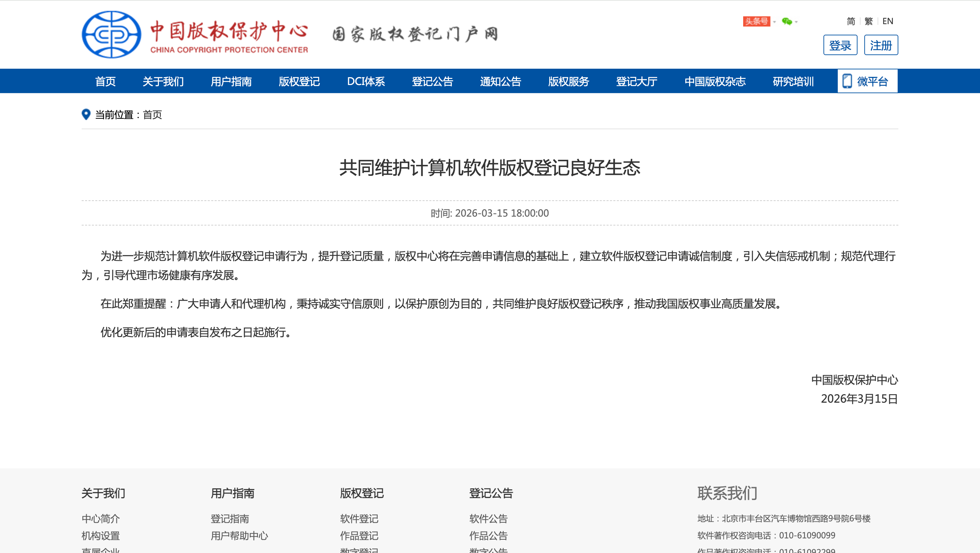The height and width of the screenshot is (553, 980).
Task: Expand the Toutiao dropdown arrow
Action: 774,22
